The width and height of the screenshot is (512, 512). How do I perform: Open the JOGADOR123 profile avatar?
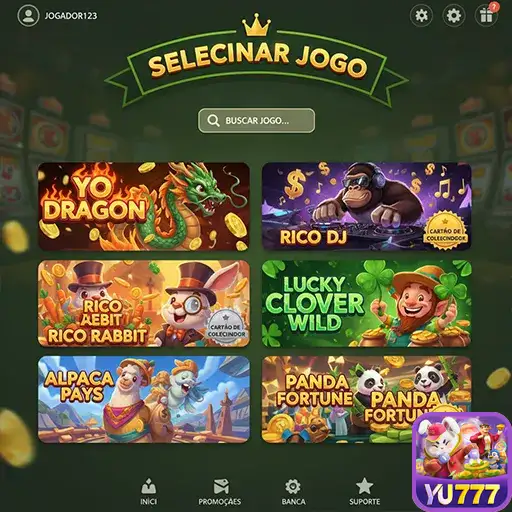coord(28,16)
